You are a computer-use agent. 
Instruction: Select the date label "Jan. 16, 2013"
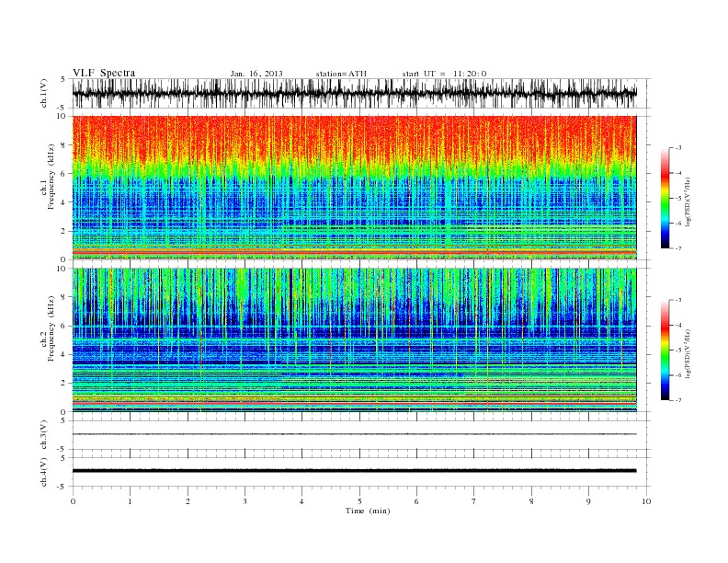click(x=256, y=74)
